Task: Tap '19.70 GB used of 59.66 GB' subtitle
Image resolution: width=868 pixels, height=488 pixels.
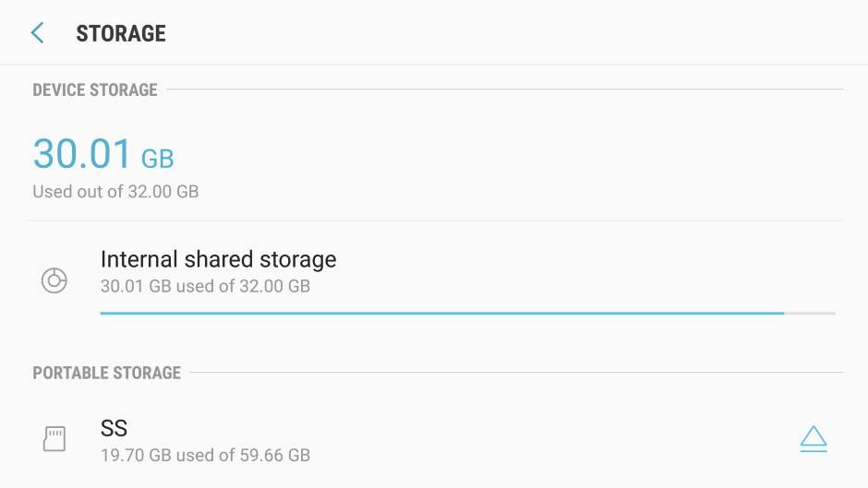Action: [x=205, y=455]
